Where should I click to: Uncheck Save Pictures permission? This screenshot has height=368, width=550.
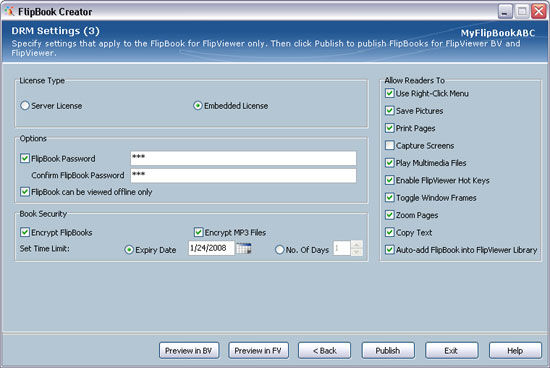[389, 111]
